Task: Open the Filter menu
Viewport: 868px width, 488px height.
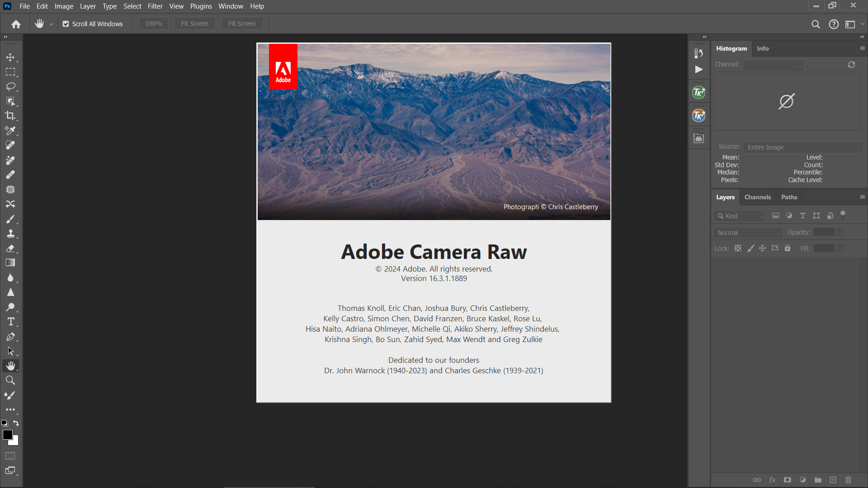Action: tap(155, 6)
